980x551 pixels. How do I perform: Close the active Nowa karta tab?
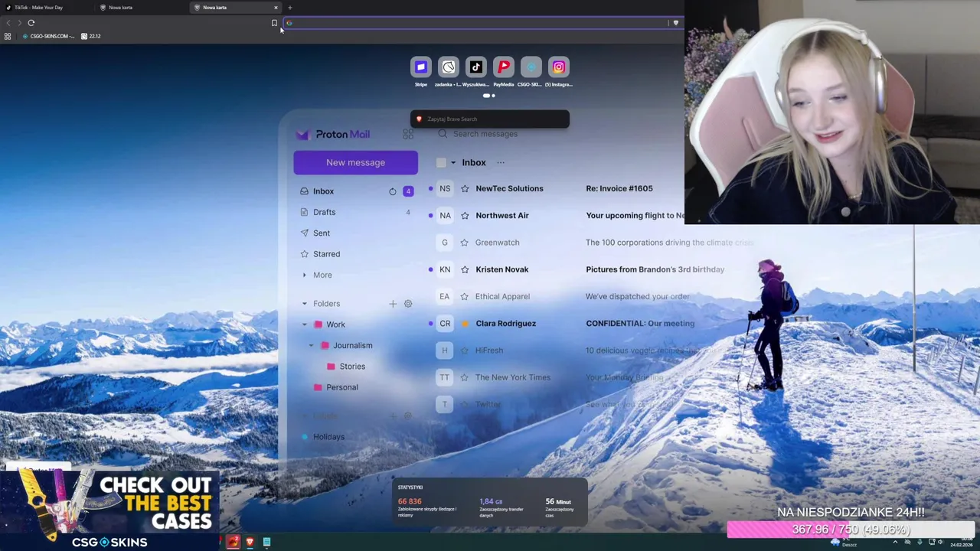click(x=276, y=8)
